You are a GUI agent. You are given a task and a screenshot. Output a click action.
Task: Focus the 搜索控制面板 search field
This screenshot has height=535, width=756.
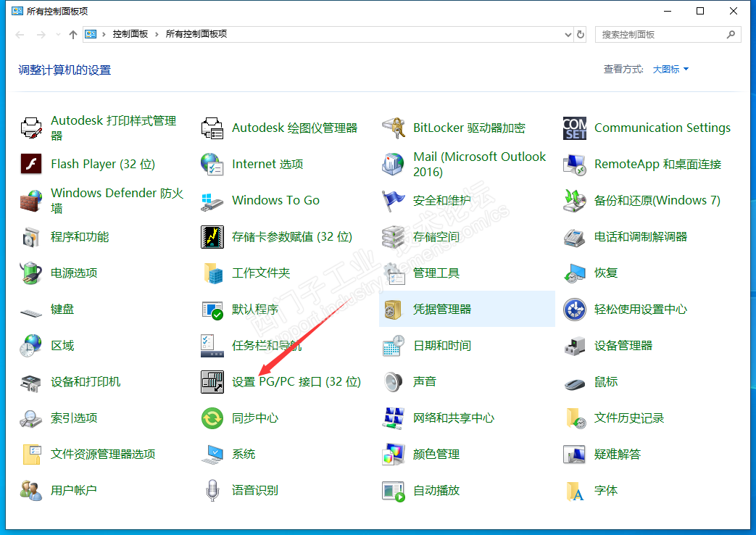(668, 34)
